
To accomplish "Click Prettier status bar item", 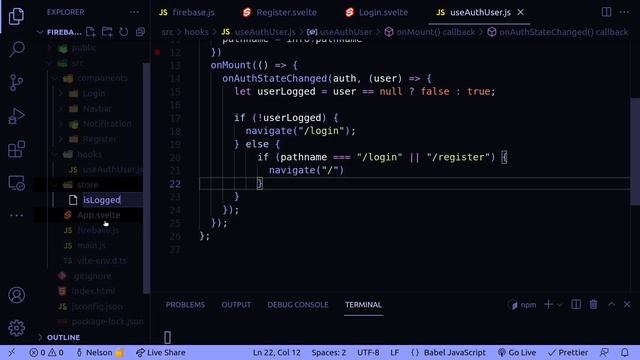I will [568, 352].
